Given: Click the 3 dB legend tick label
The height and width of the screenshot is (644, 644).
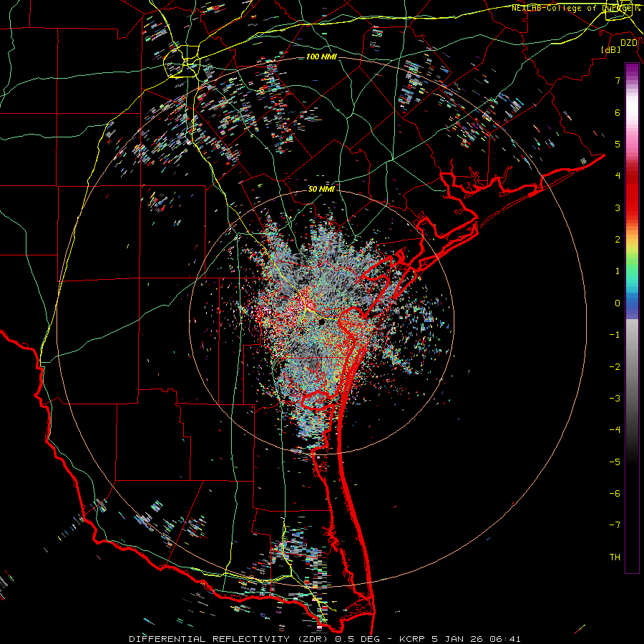Looking at the screenshot, I should tap(618, 208).
